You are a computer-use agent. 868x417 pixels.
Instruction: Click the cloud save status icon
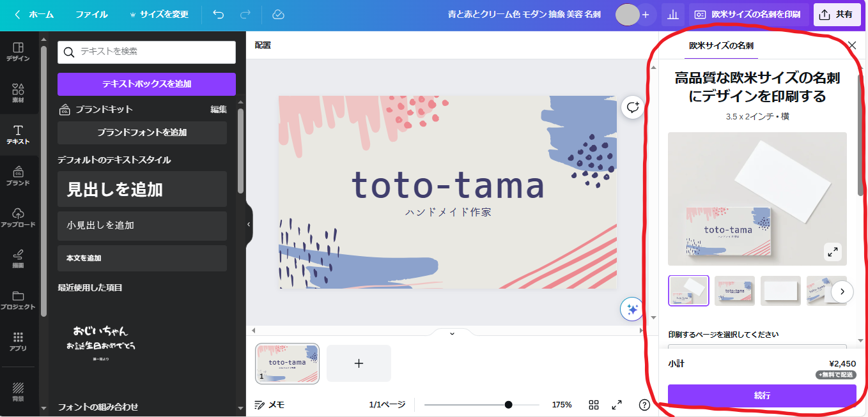[x=277, y=14]
